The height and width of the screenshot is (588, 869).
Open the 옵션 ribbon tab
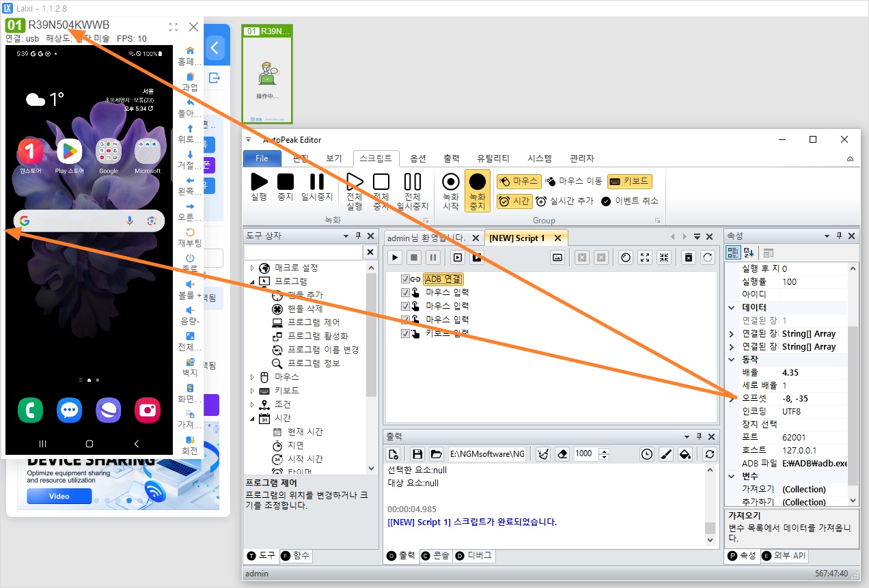(418, 158)
